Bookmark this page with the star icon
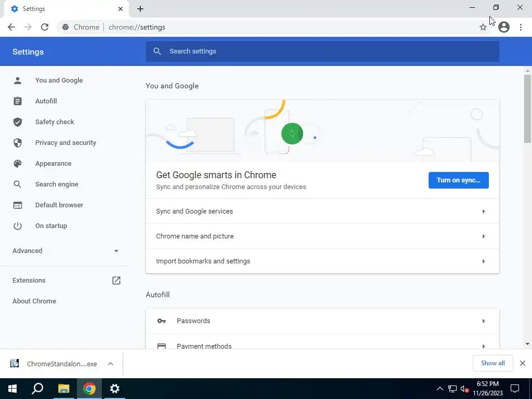The width and height of the screenshot is (532, 399). [483, 27]
